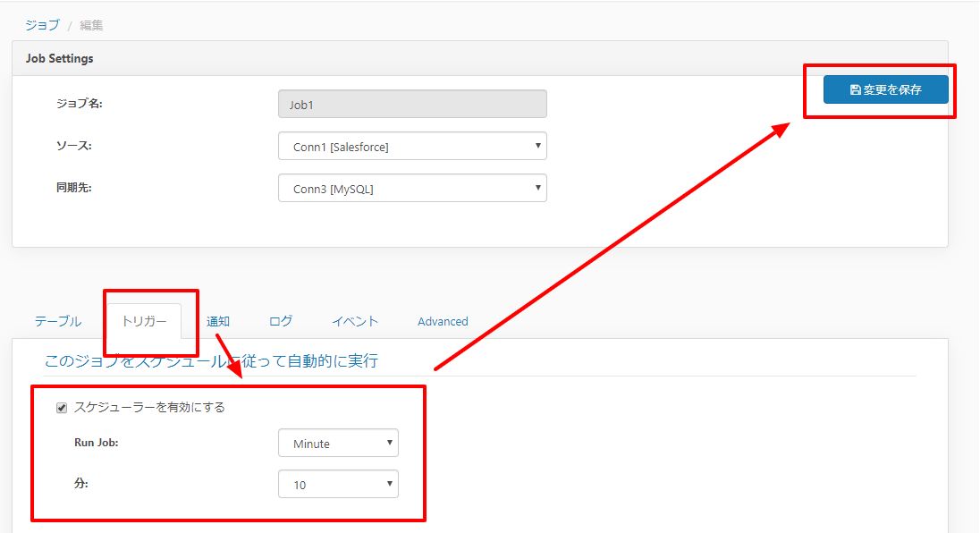Image resolution: width=980 pixels, height=533 pixels.
Task: Click the Run Job: label
Action: [97, 443]
